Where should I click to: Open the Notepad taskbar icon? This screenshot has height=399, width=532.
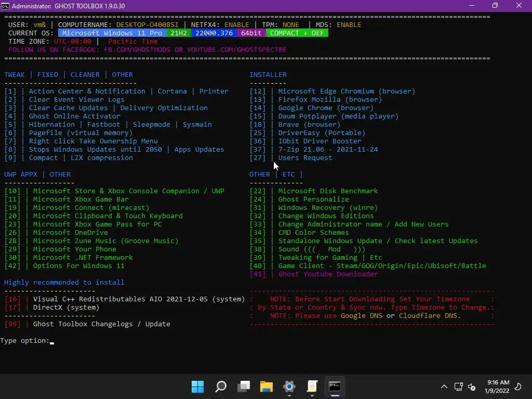312,387
